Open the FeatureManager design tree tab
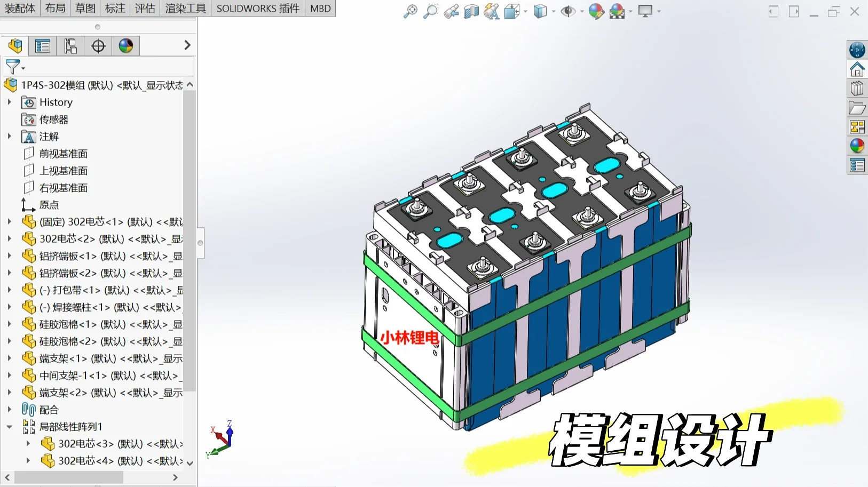 tap(15, 46)
